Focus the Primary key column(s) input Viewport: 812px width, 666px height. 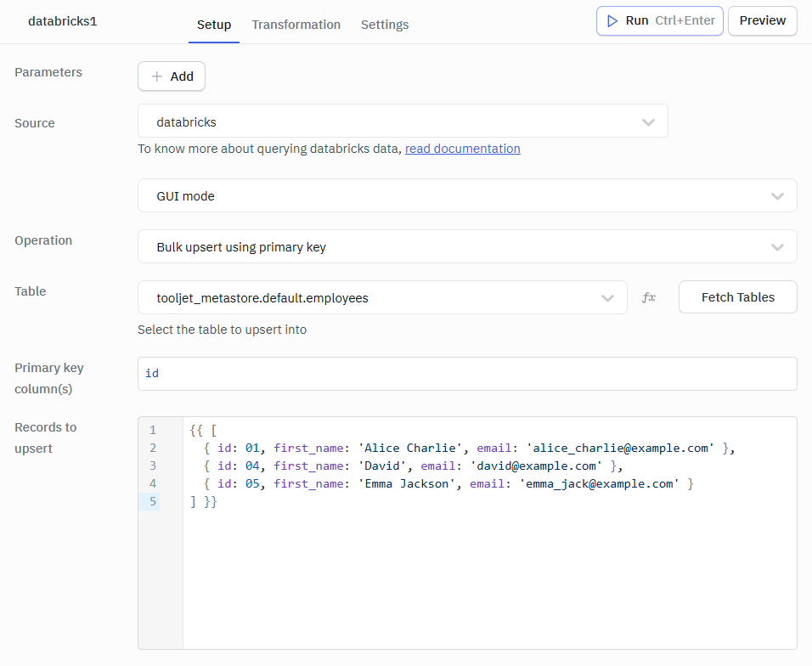coord(467,374)
